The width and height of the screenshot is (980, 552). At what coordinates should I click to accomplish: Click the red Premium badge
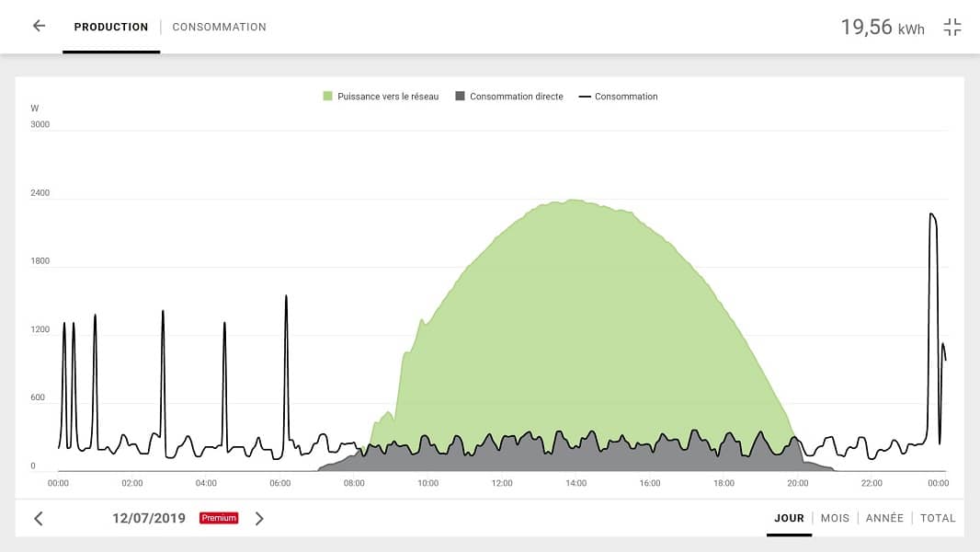tap(219, 518)
